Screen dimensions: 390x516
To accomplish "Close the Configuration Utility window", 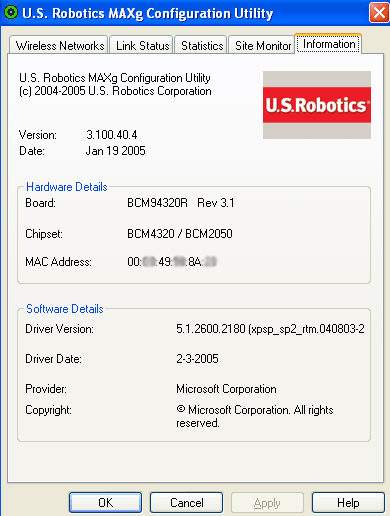I will point(379,13).
